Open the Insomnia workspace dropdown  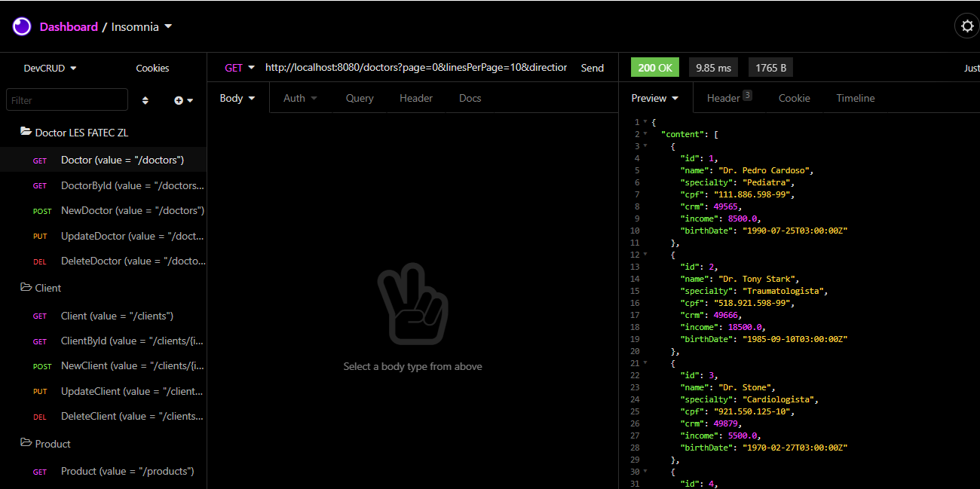pyautogui.click(x=141, y=26)
